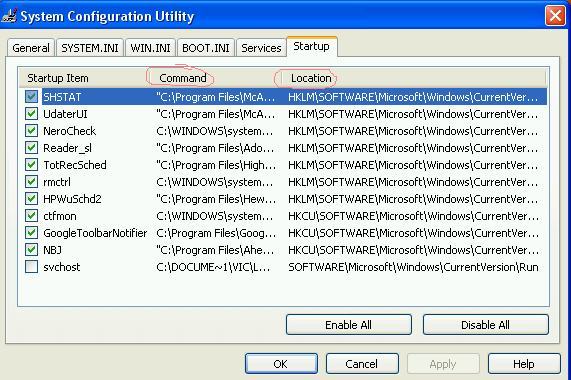571x380 pixels.
Task: Click the Reader_sl command Program Files\Ado...
Action: (x=215, y=148)
